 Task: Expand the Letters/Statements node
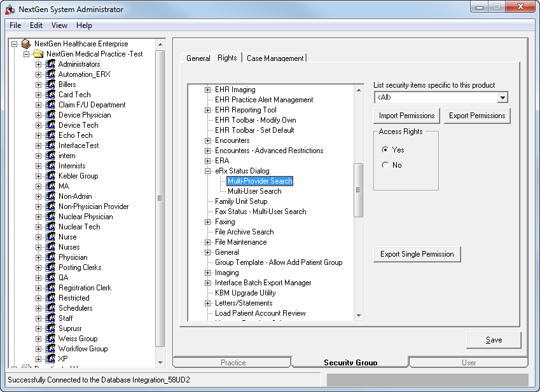click(207, 303)
